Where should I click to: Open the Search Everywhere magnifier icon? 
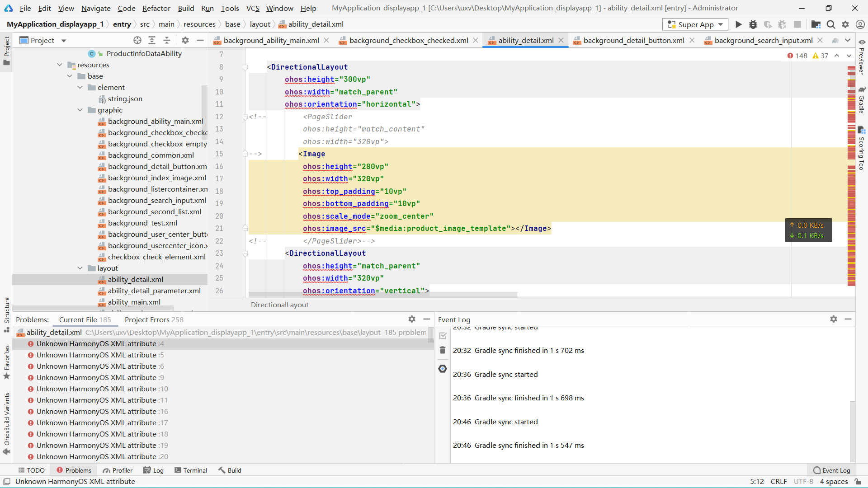pyautogui.click(x=831, y=24)
